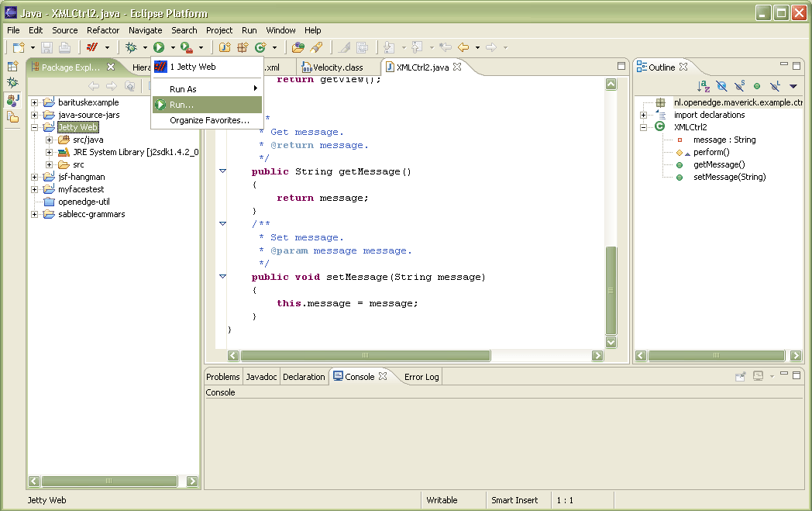Expand the import declarations node
812x511 pixels.
point(643,115)
